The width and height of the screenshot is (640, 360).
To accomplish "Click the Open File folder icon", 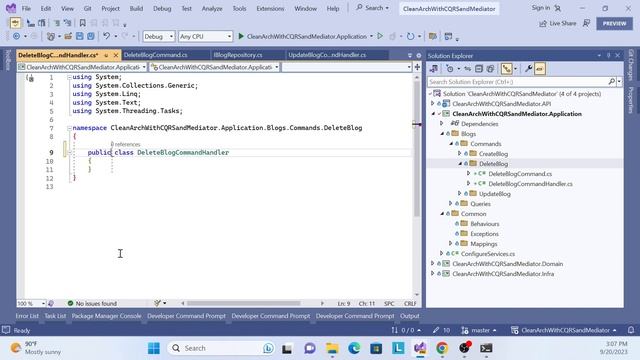I will coord(68,36).
